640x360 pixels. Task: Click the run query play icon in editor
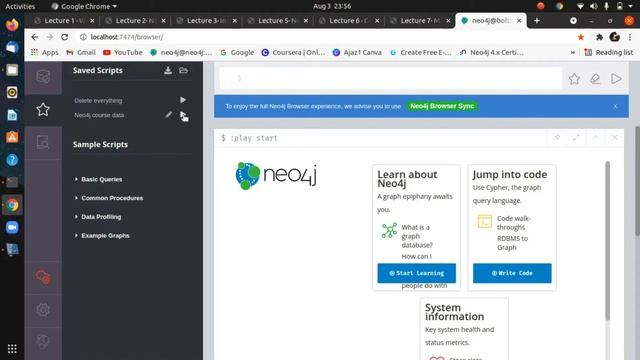pos(616,79)
